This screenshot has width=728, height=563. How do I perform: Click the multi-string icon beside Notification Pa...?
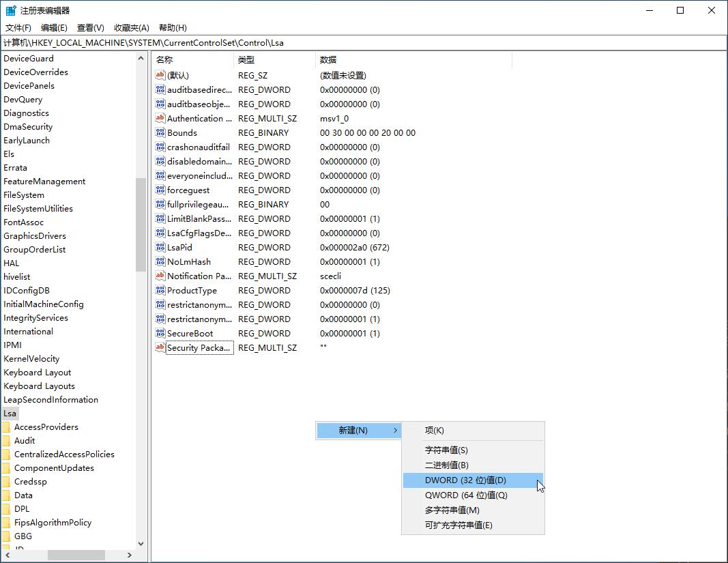tap(159, 276)
